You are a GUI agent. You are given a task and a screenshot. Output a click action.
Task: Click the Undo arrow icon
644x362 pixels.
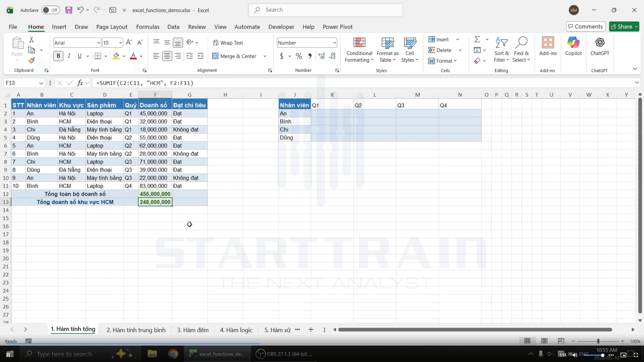coord(80,10)
